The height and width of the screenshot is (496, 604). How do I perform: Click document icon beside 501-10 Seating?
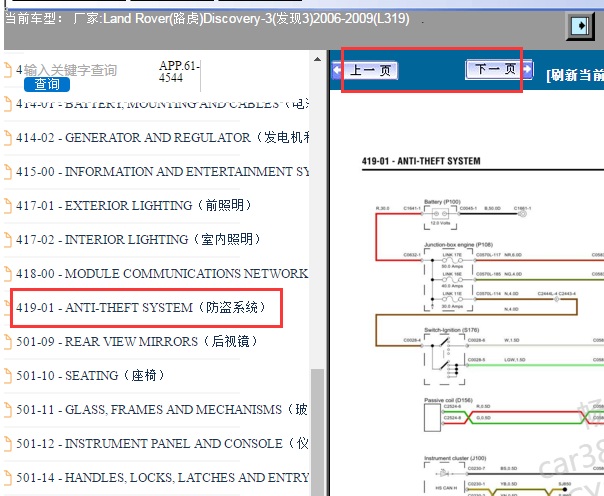point(8,375)
